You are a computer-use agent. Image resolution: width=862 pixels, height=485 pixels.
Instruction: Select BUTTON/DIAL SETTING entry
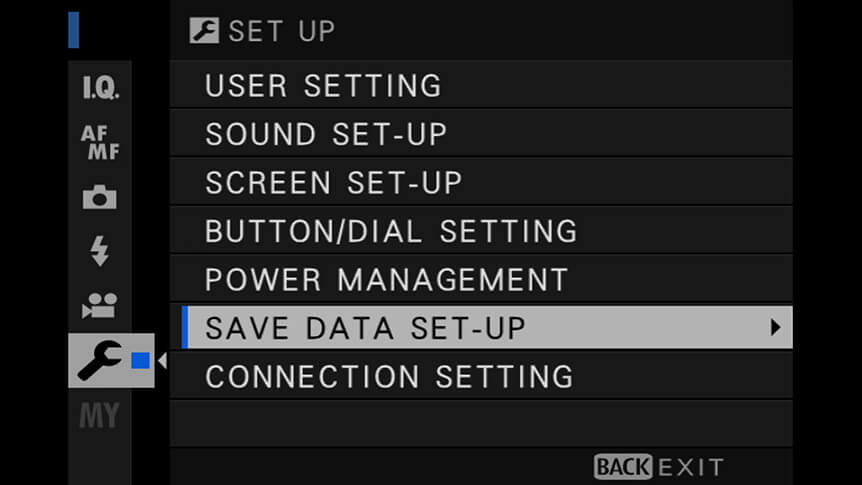pos(481,230)
